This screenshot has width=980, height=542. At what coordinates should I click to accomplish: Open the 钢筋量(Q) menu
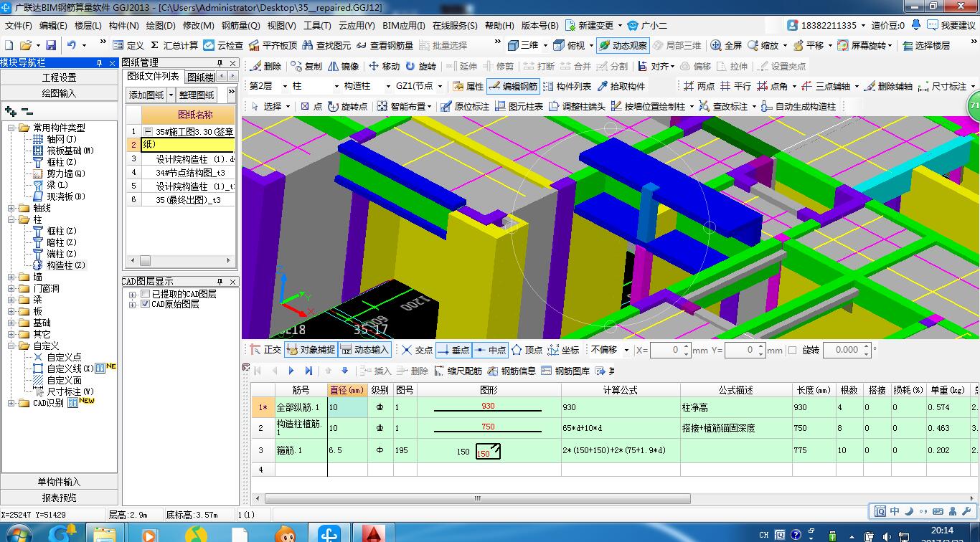[x=240, y=25]
